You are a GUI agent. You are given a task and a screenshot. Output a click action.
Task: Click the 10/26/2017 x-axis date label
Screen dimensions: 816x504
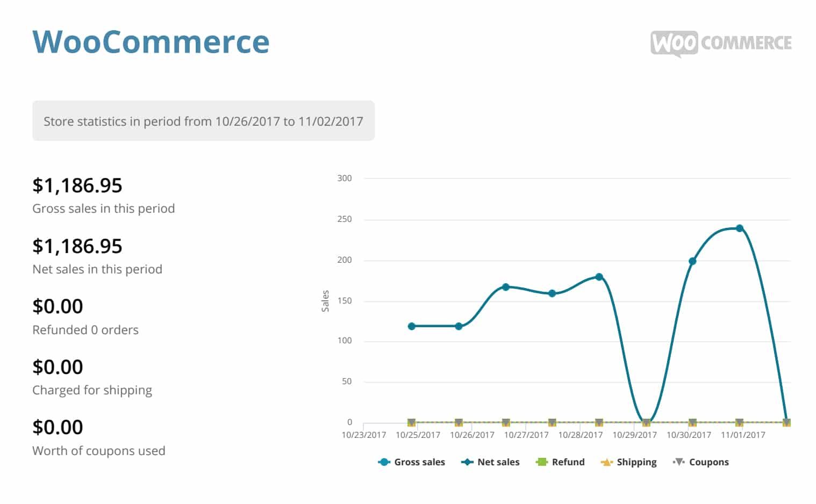(x=472, y=435)
